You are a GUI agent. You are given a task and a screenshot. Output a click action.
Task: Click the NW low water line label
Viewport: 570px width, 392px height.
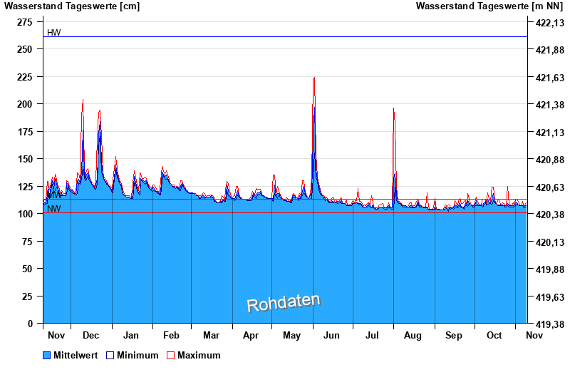pyautogui.click(x=54, y=209)
